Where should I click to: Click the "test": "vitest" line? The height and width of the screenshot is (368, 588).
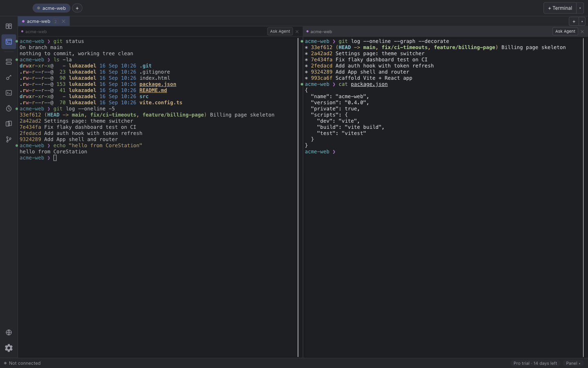click(x=341, y=133)
